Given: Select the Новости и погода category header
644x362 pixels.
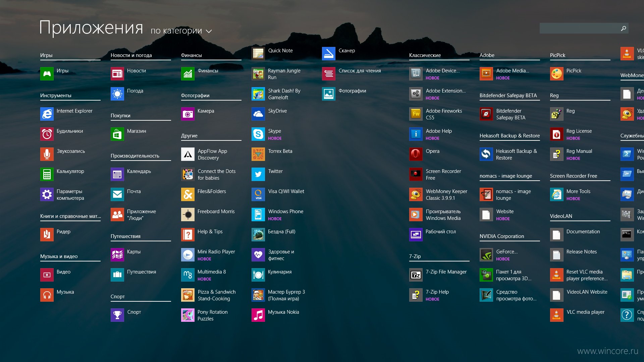Looking at the screenshot, I should point(131,55).
